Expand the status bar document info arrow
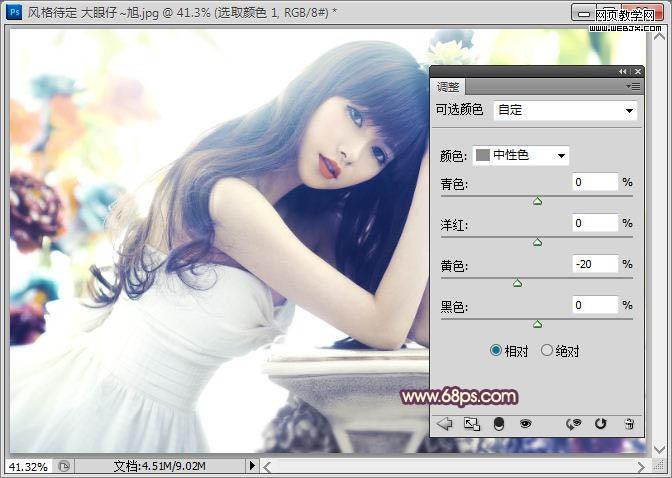 252,466
